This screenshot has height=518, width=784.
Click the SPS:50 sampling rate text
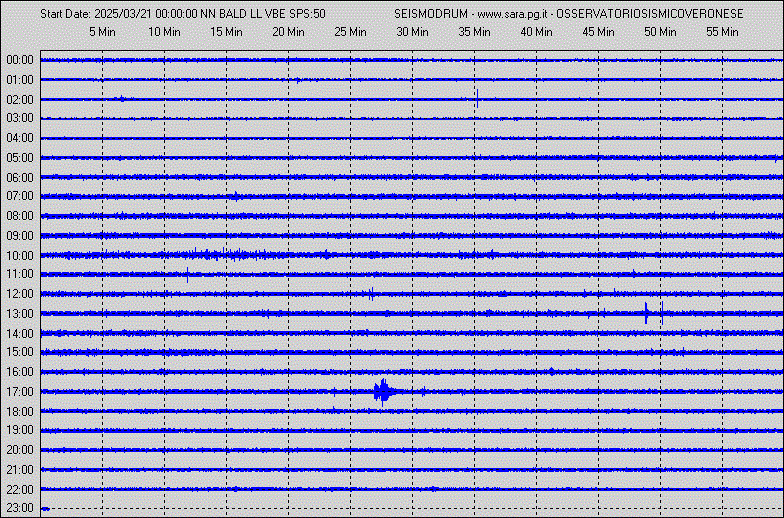click(308, 14)
